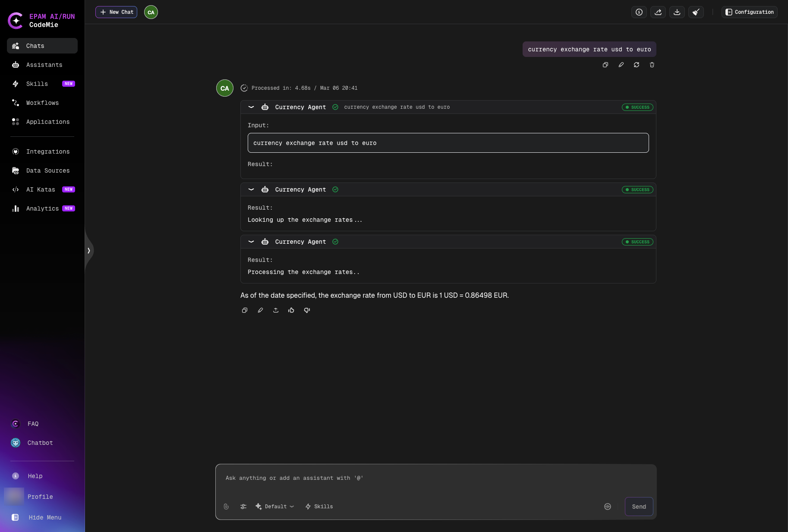Share the conversation via export icon
The width and height of the screenshot is (788, 532).
[x=658, y=12]
